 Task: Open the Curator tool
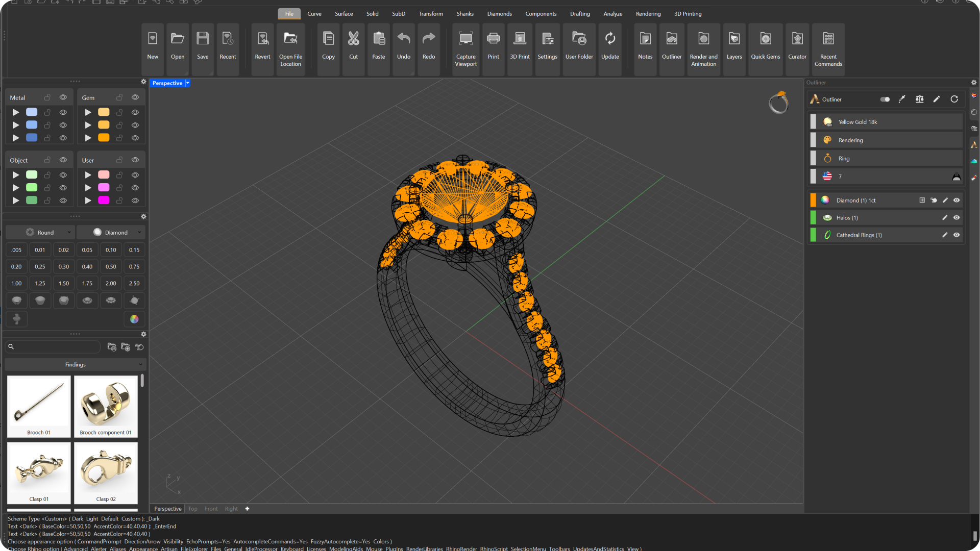coord(797,39)
